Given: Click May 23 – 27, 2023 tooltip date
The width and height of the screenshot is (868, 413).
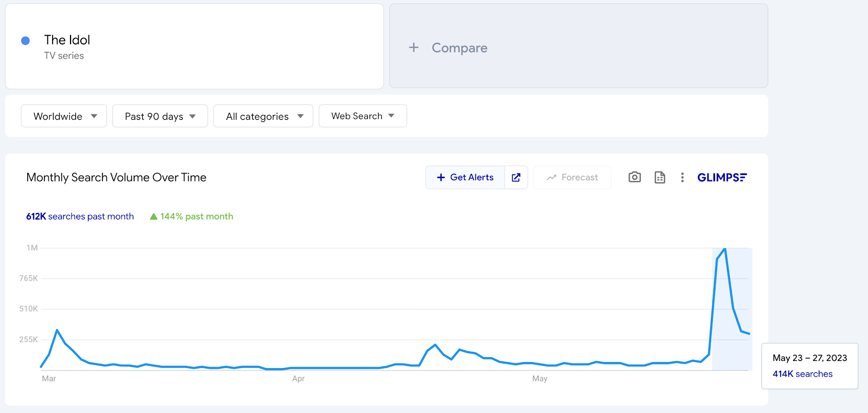Looking at the screenshot, I should click(x=810, y=358).
